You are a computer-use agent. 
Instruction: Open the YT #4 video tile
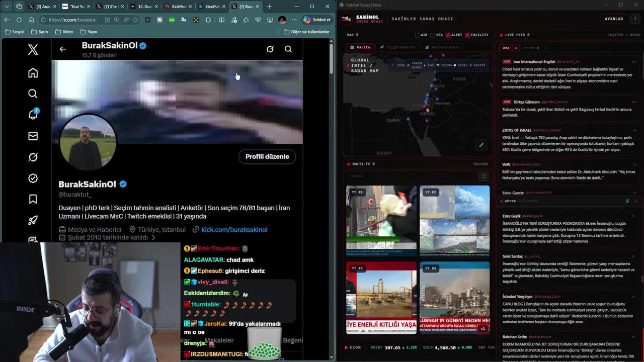pyautogui.click(x=454, y=298)
